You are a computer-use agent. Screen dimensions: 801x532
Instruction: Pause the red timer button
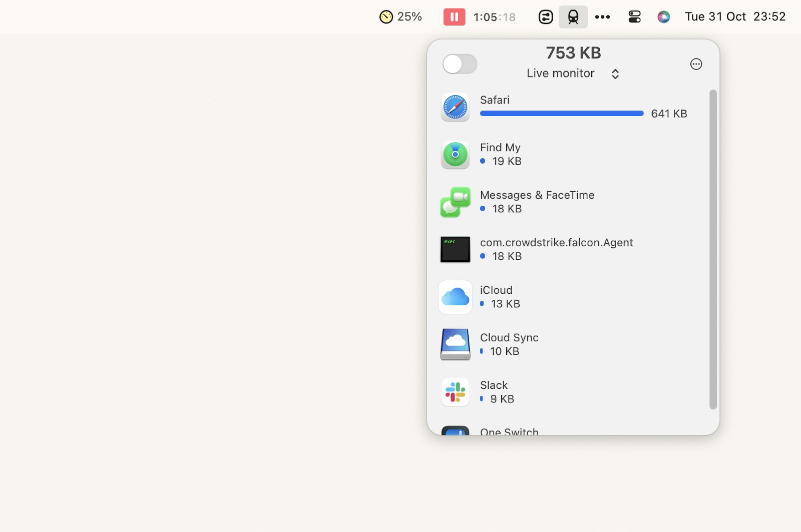[x=454, y=17]
